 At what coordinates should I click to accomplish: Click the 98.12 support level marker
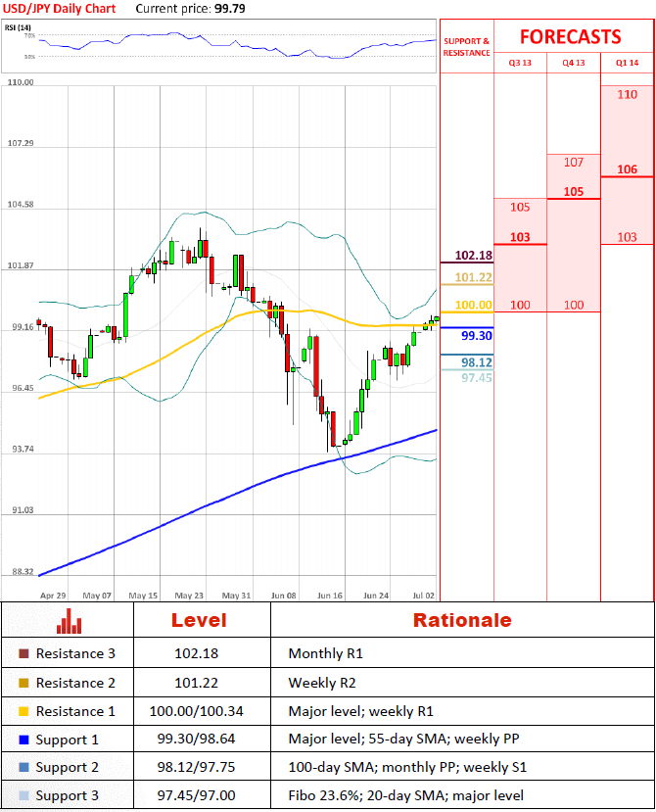click(477, 362)
